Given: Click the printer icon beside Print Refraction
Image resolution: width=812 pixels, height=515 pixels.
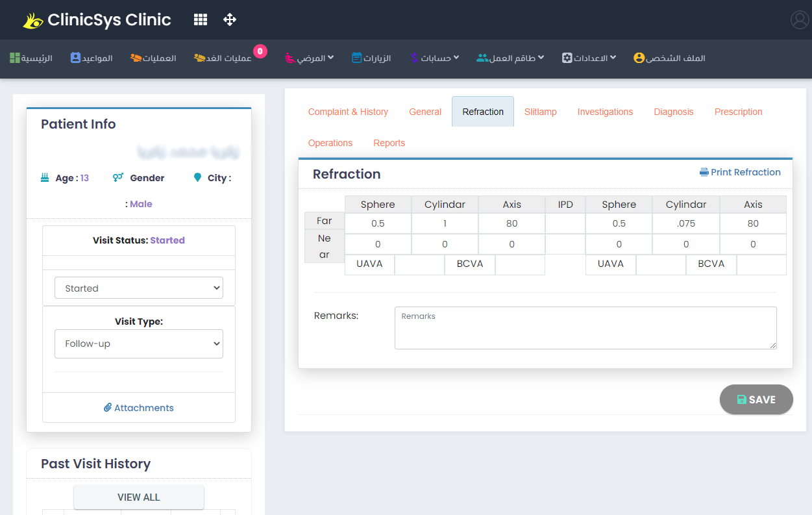Looking at the screenshot, I should pyautogui.click(x=704, y=172).
